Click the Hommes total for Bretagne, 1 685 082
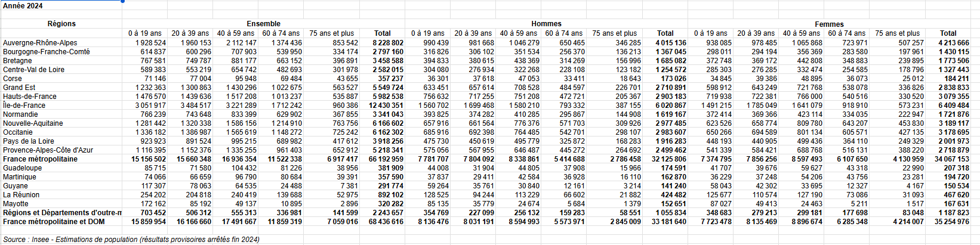The height and width of the screenshot is (245, 980). pos(671,61)
